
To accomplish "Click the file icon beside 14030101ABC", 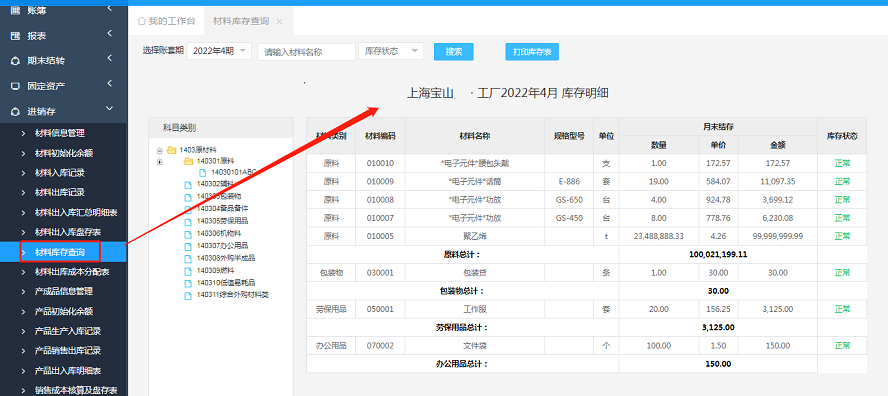I will [x=203, y=172].
